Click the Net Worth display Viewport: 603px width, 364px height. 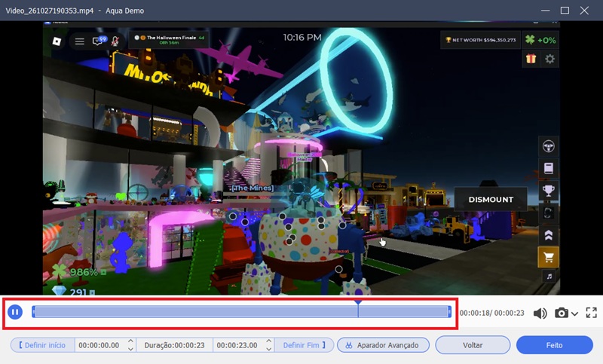tap(480, 40)
